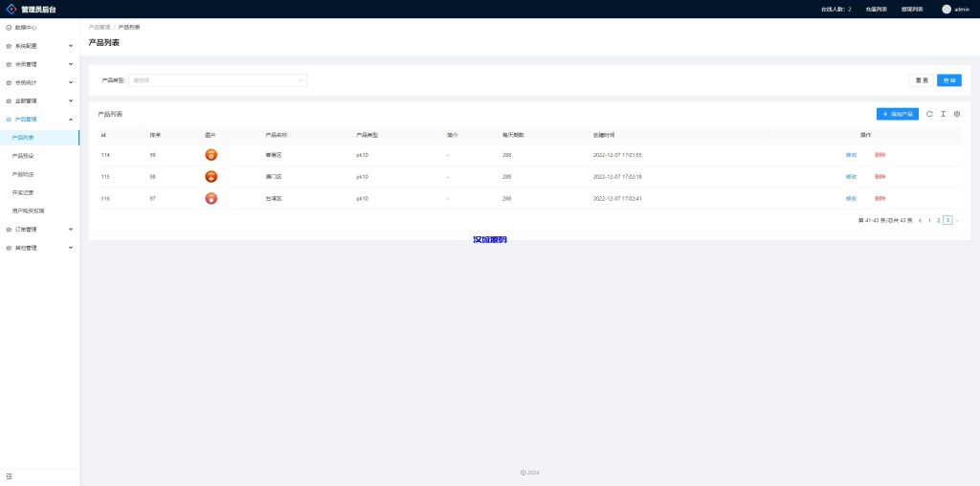Click product image thumbnail for id 114
980x486 pixels.
(x=212, y=154)
